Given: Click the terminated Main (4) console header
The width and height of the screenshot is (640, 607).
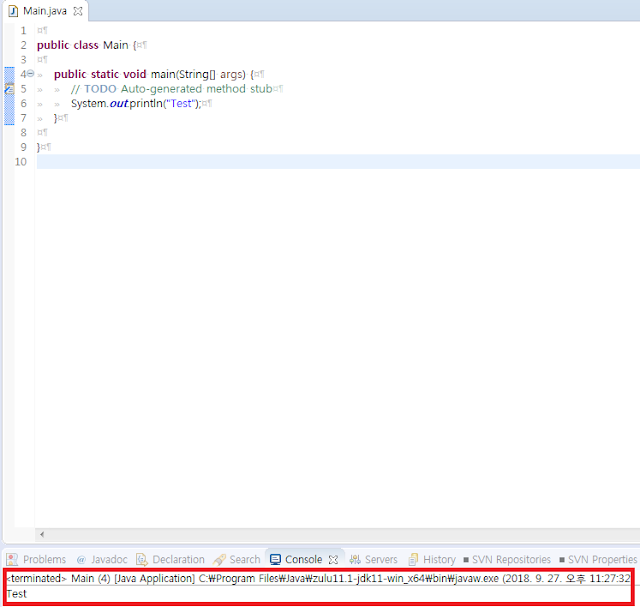Looking at the screenshot, I should pyautogui.click(x=318, y=578).
